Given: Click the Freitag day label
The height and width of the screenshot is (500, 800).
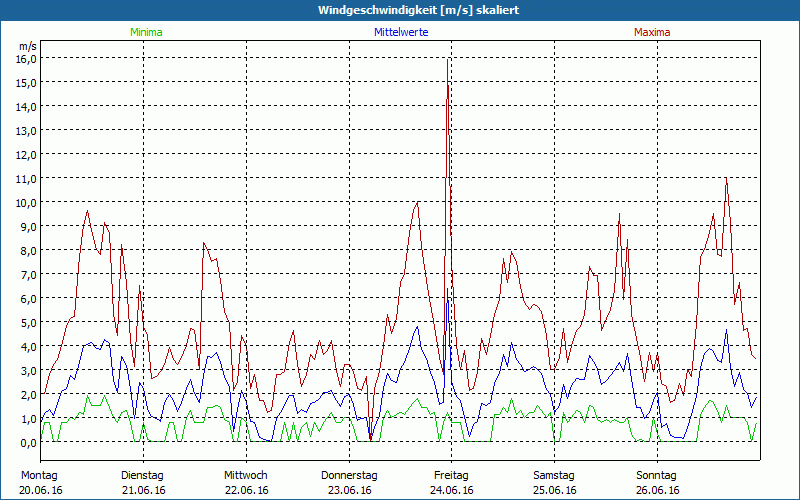Looking at the screenshot, I should (451, 476).
